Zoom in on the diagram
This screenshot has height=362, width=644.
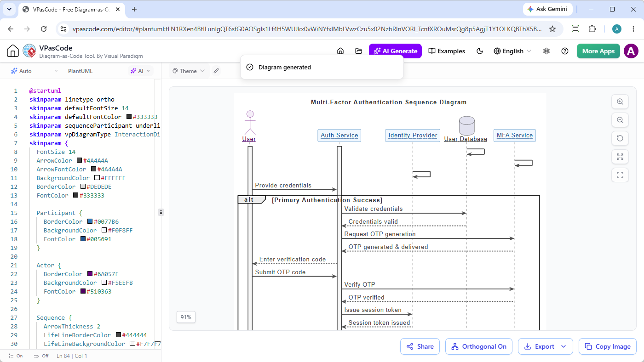(x=620, y=102)
